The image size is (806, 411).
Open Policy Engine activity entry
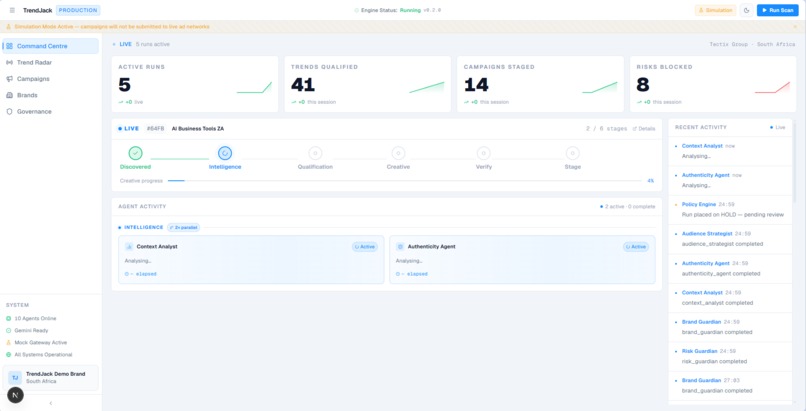730,210
